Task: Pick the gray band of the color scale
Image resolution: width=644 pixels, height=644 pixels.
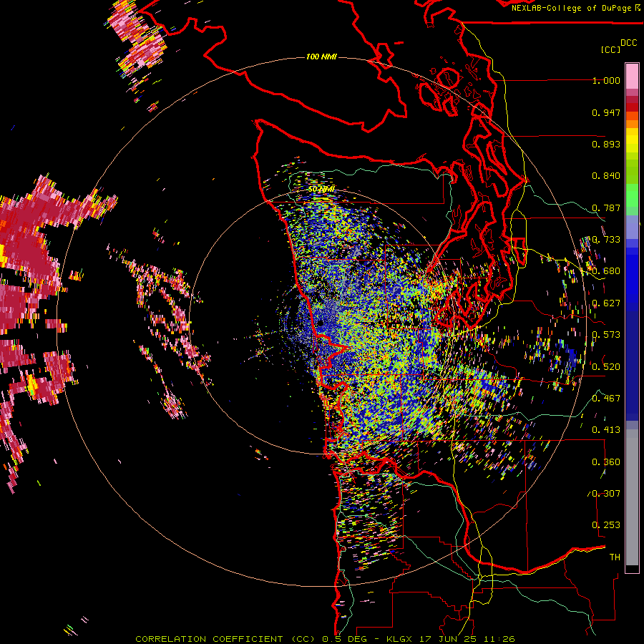Action: coord(632,497)
